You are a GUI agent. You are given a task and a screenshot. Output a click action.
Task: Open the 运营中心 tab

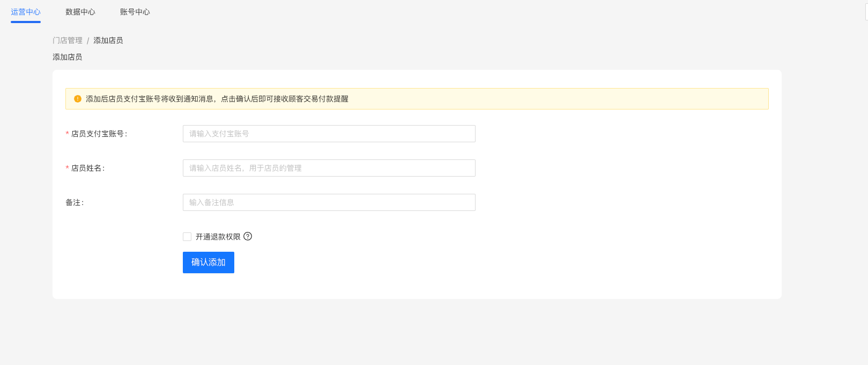click(26, 12)
